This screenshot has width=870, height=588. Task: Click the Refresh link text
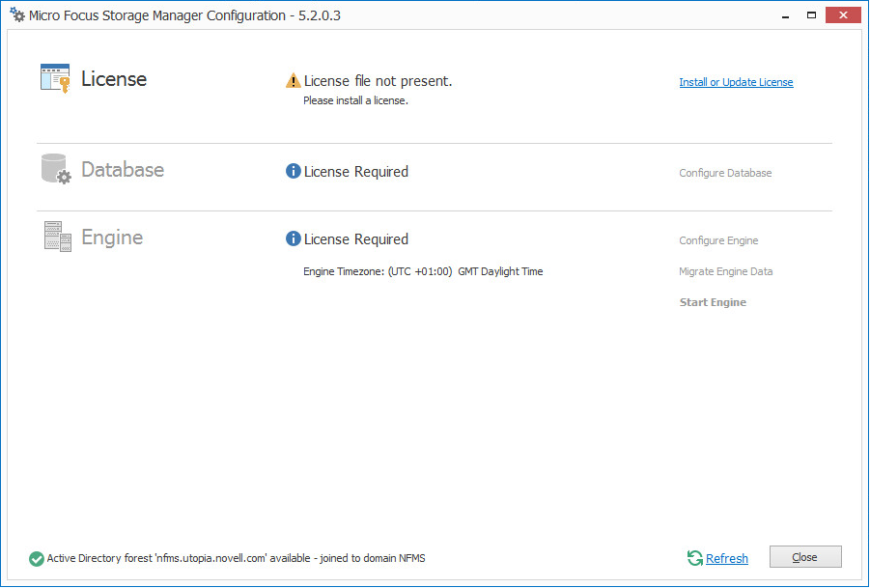(726, 559)
